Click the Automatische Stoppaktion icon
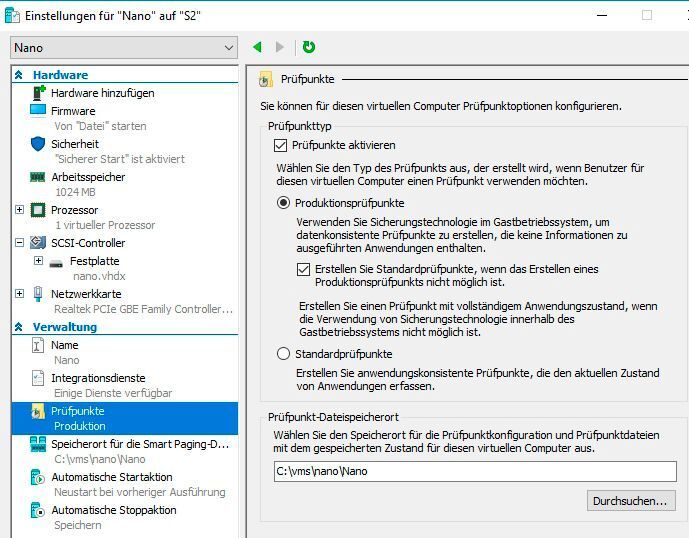 [x=38, y=510]
